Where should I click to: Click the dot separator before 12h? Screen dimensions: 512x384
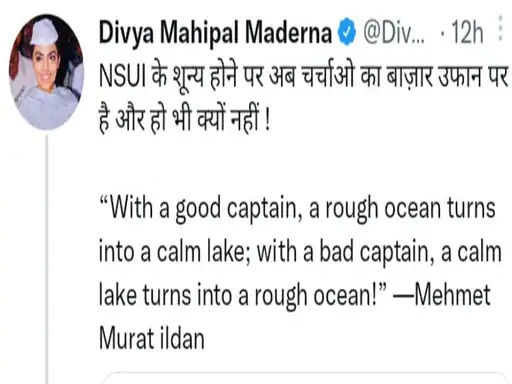[442, 33]
